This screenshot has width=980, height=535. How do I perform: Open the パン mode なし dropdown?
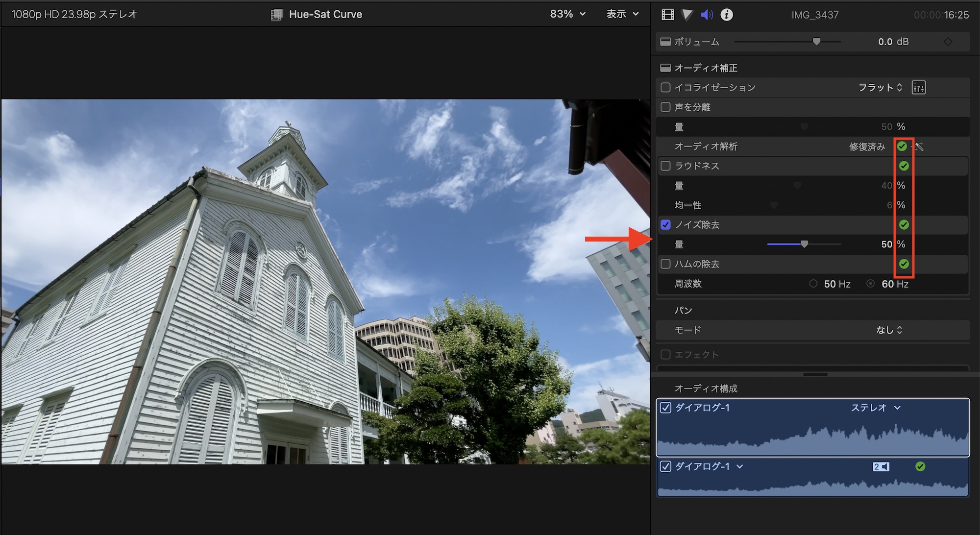(889, 330)
